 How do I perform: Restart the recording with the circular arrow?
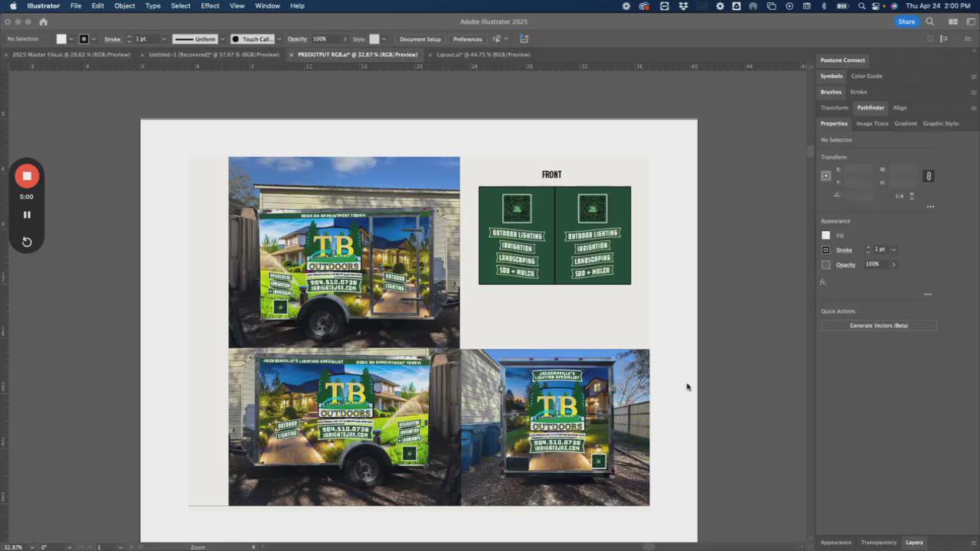pyautogui.click(x=27, y=242)
